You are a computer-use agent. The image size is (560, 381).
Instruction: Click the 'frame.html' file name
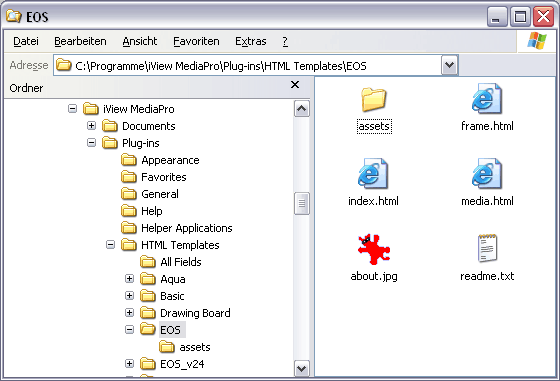[487, 126]
